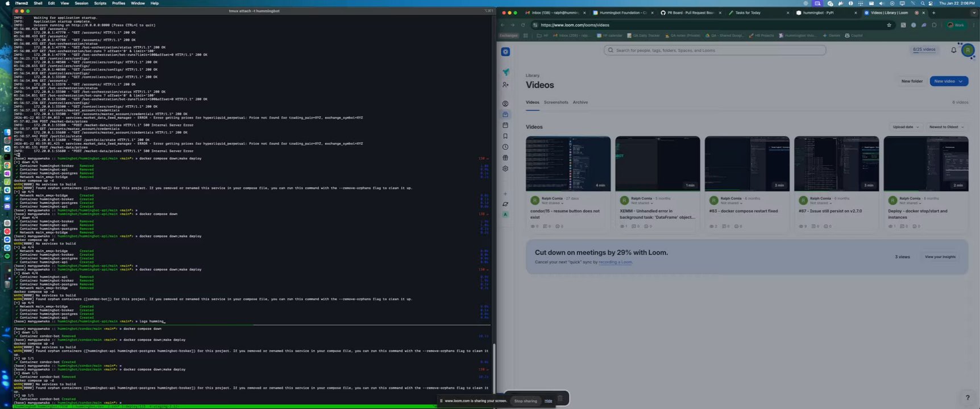Open Deploy docker stop/start video thumbnail
This screenshot has height=409, width=980.
(925, 164)
